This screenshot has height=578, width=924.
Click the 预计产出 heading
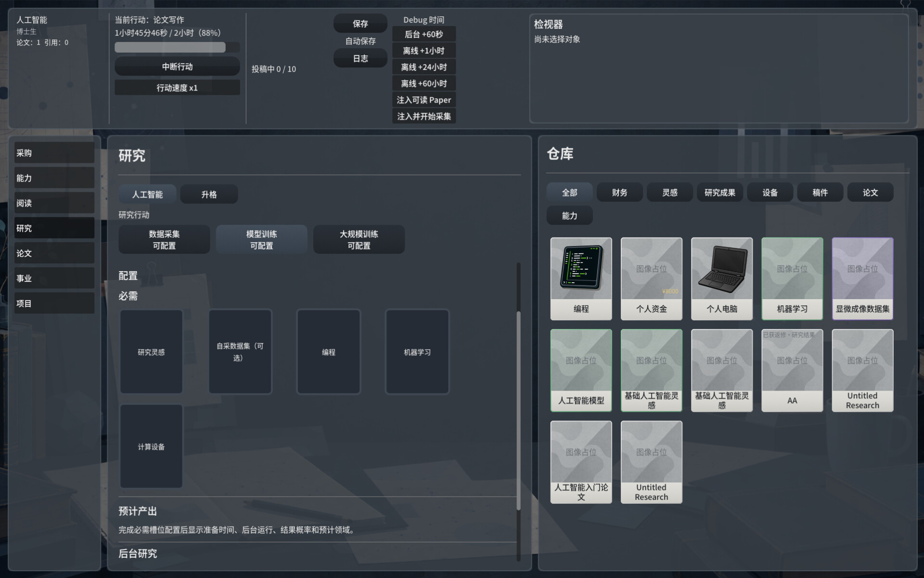(x=138, y=511)
